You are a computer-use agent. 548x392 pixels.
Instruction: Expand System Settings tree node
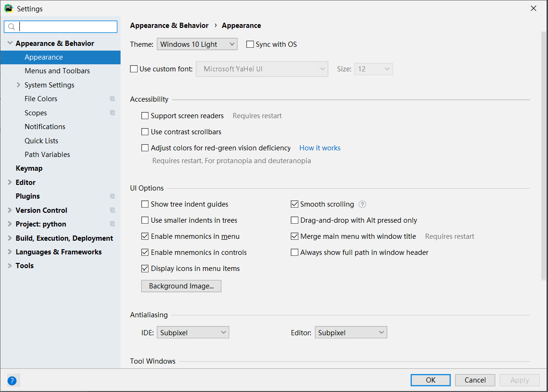(18, 85)
